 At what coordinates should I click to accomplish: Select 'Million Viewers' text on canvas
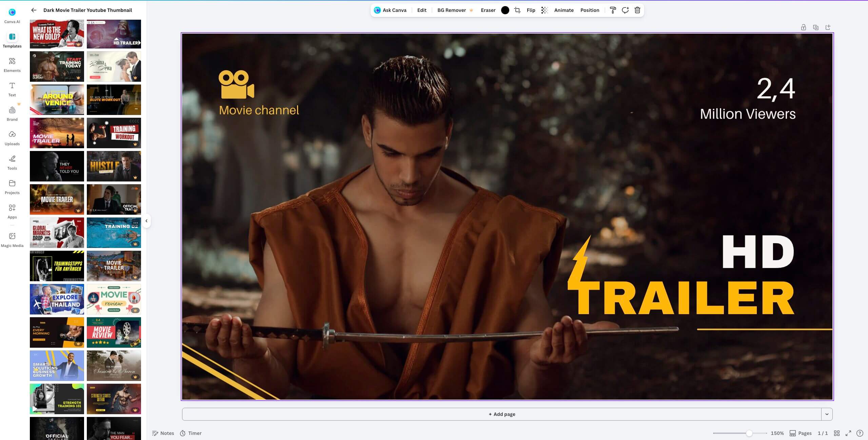[x=748, y=114]
